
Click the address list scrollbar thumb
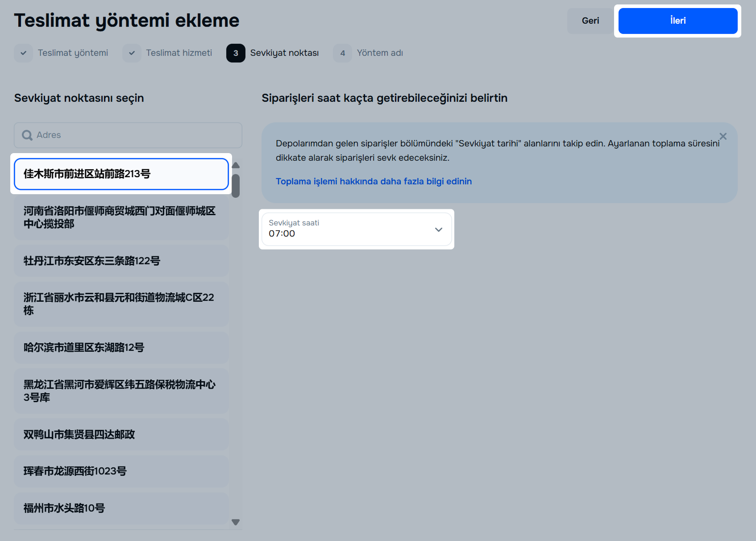pyautogui.click(x=236, y=186)
